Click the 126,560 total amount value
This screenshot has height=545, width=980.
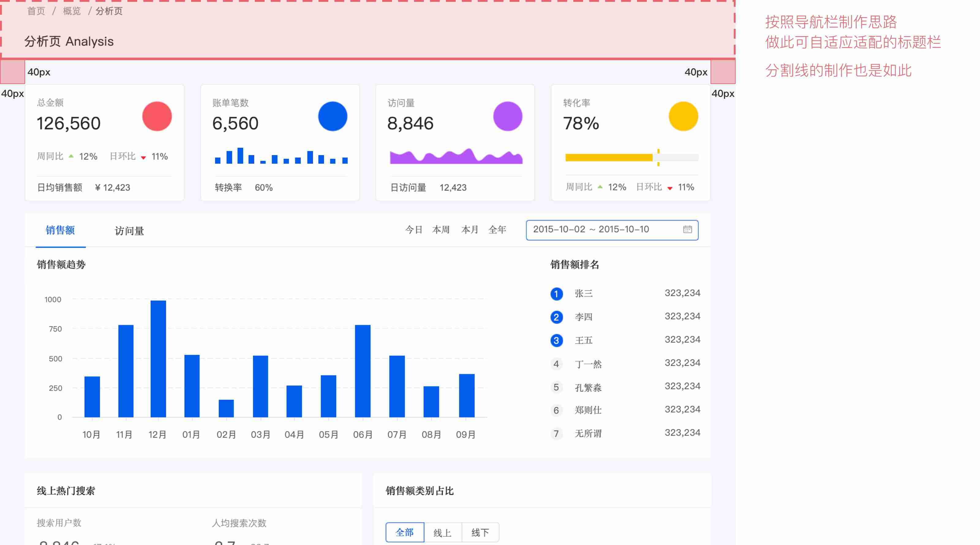point(69,124)
